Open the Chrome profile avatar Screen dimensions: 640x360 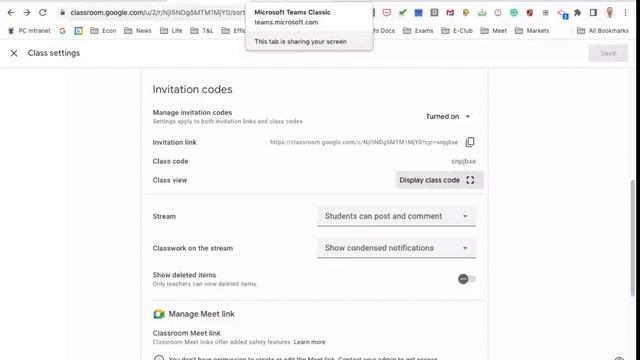tap(610, 13)
